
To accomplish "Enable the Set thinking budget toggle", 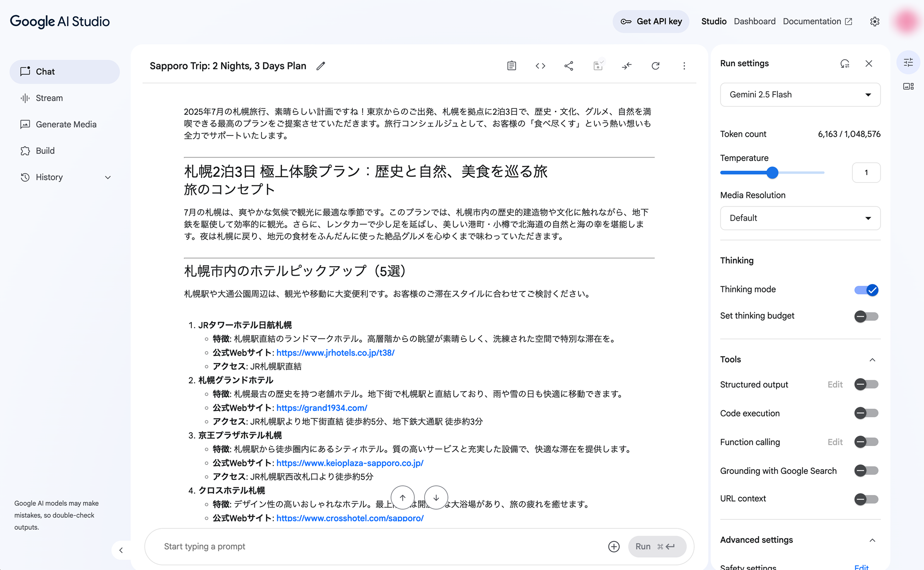I will coord(866,317).
